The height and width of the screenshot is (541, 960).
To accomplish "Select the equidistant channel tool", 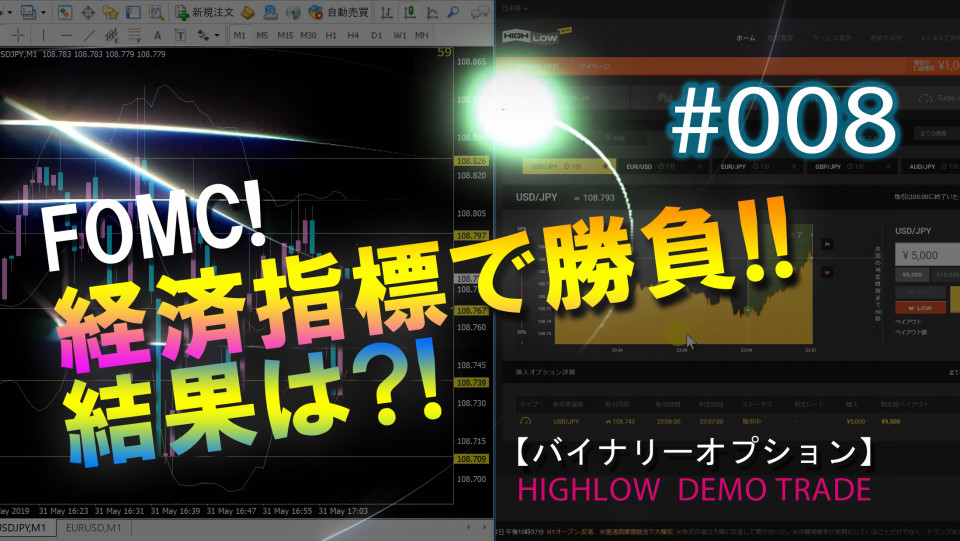I will pos(111,35).
